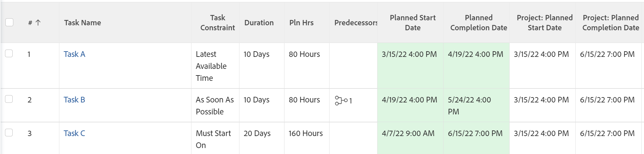Viewport: 644px width, 154px height.
Task: Edit Task A planned start date cell
Action: pyautogui.click(x=409, y=54)
